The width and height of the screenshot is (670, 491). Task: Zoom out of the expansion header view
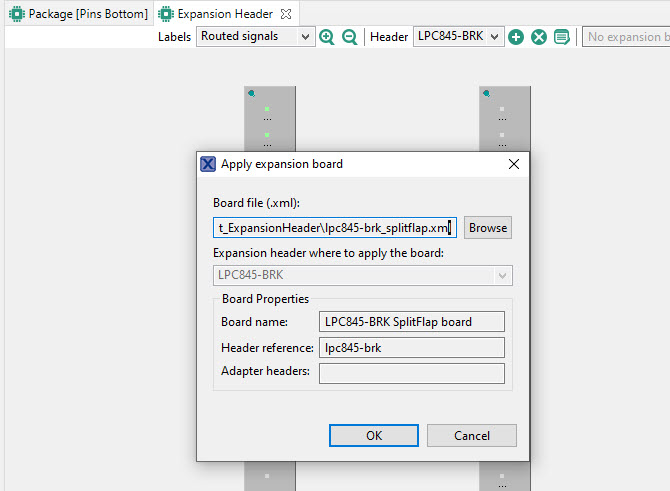point(350,37)
